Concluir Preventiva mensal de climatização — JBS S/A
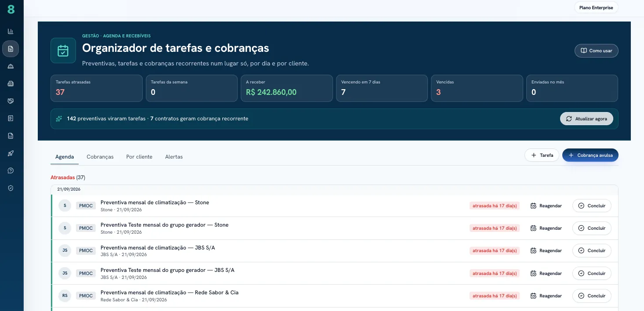Image resolution: width=644 pixels, height=311 pixels. point(592,250)
